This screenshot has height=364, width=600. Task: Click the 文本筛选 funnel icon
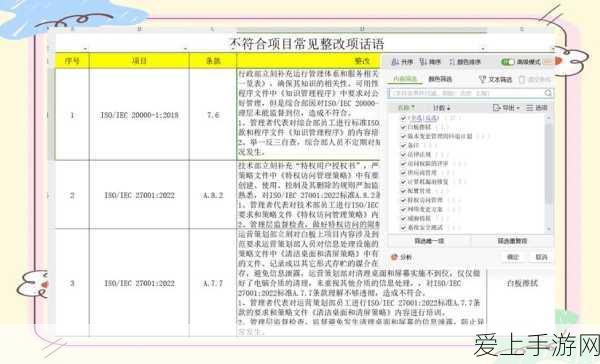(x=482, y=79)
